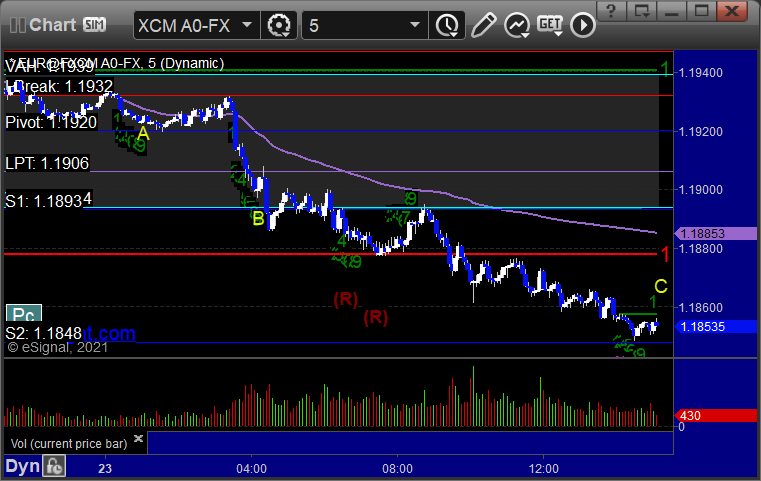Maximize the chart window
The width and height of the screenshot is (761, 481).
pyautogui.click(x=701, y=11)
